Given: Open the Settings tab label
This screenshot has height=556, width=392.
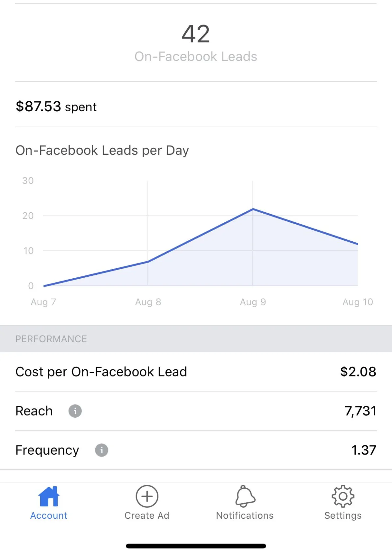Looking at the screenshot, I should tap(343, 516).
